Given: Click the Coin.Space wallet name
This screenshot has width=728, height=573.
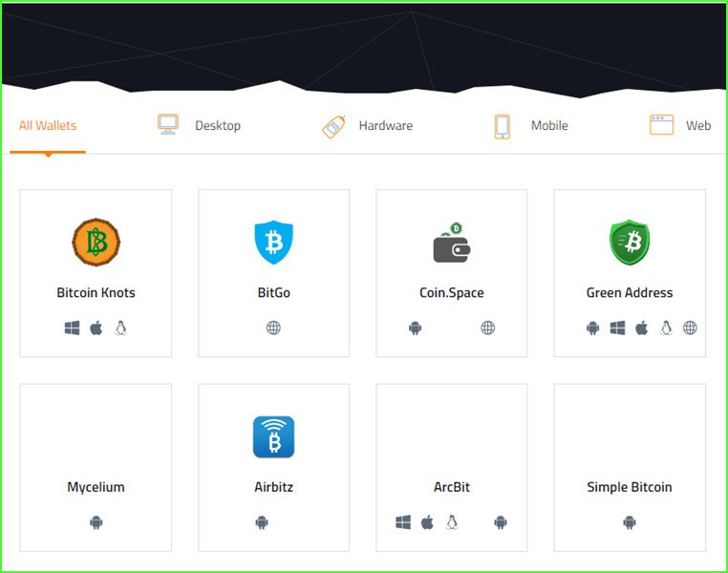Looking at the screenshot, I should 452,293.
